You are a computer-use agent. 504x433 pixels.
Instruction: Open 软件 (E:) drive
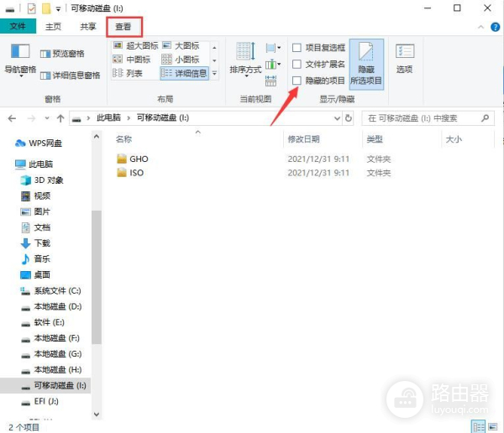pos(43,322)
